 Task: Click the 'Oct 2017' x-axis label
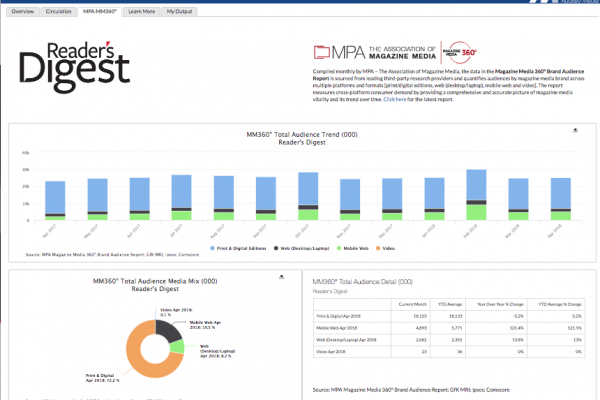(303, 231)
